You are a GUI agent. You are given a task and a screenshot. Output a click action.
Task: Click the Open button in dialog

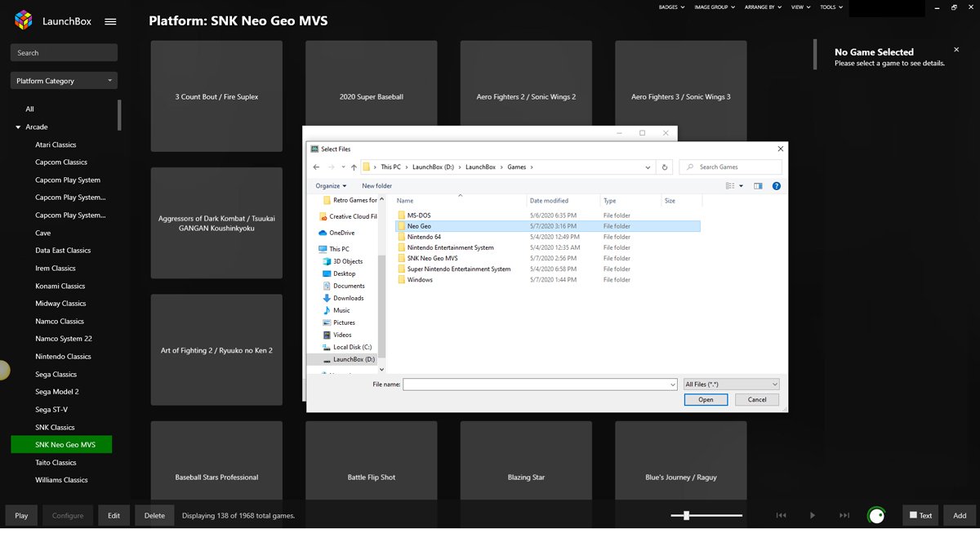pos(706,399)
